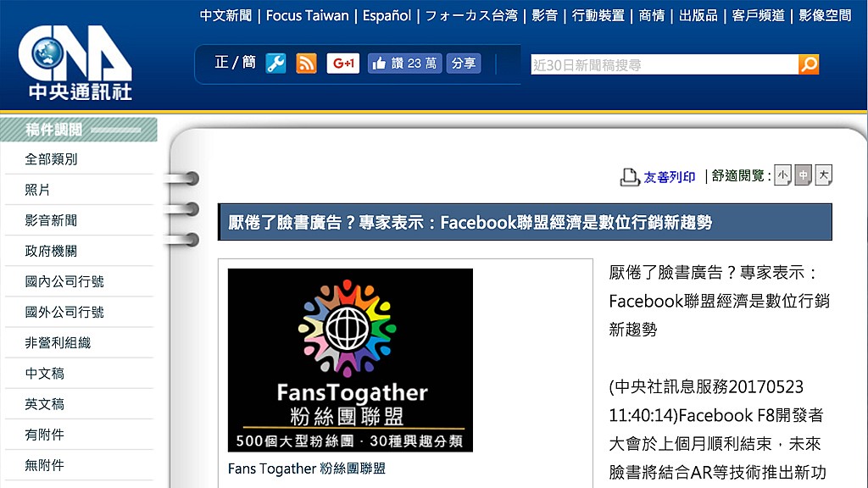Click the 友善列印 printer icon
This screenshot has width=868, height=488.
click(x=630, y=176)
